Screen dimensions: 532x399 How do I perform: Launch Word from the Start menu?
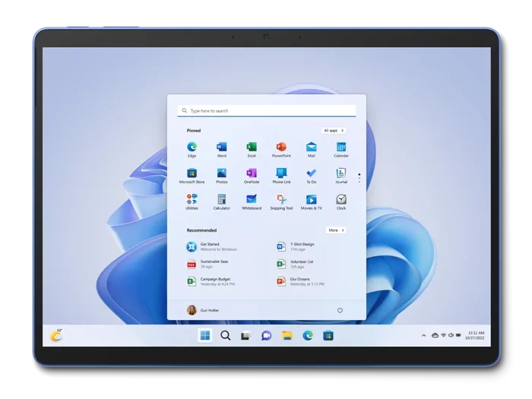pyautogui.click(x=222, y=149)
